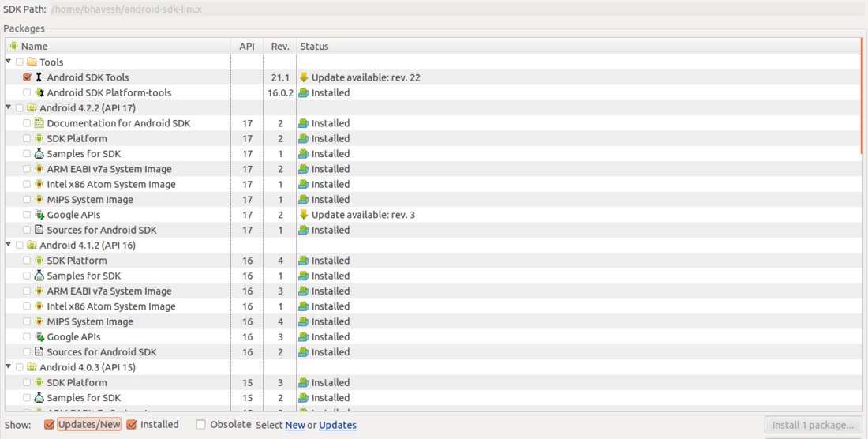Select the API 15 SDK Platform row
The height and width of the screenshot is (439, 868).
coord(433,382)
